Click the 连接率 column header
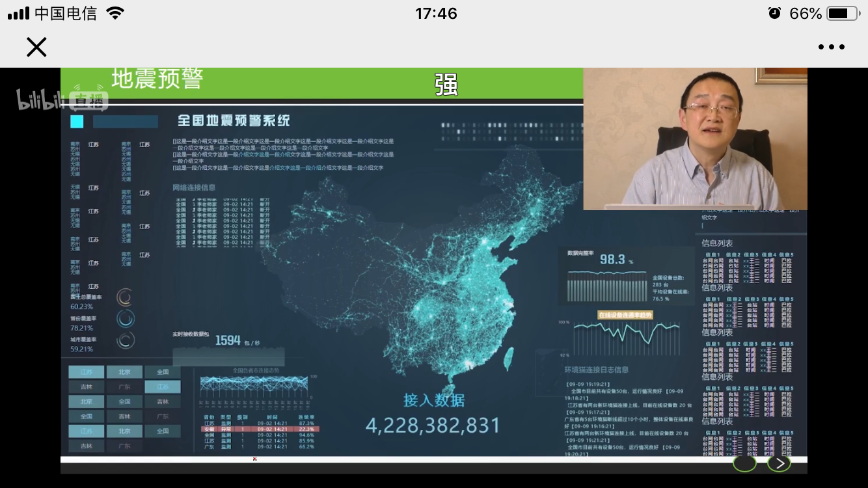Screen dimensions: 868x488 [306, 417]
